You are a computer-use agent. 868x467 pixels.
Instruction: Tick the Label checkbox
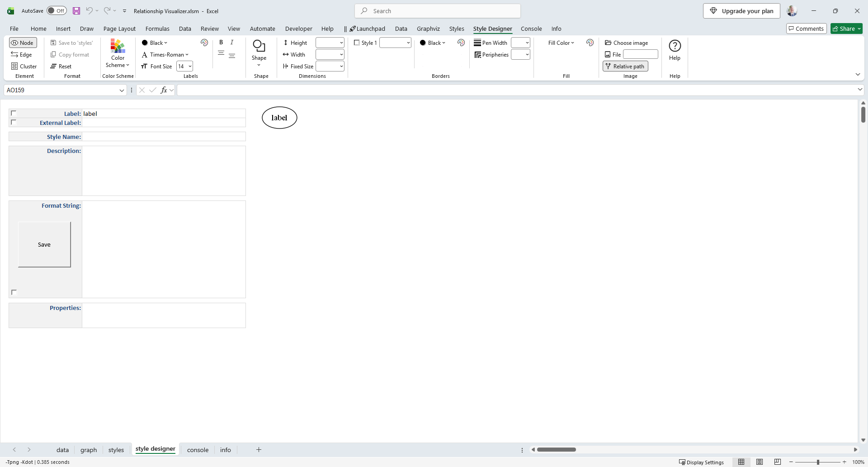14,113
